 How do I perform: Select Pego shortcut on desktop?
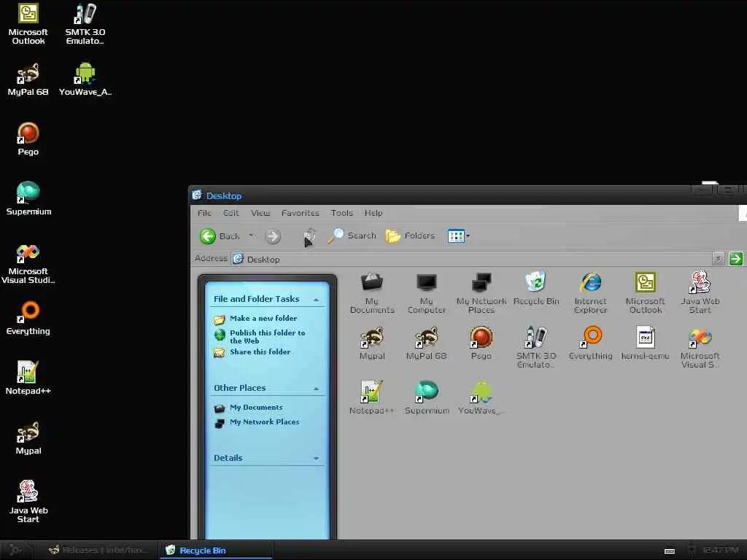point(28,139)
